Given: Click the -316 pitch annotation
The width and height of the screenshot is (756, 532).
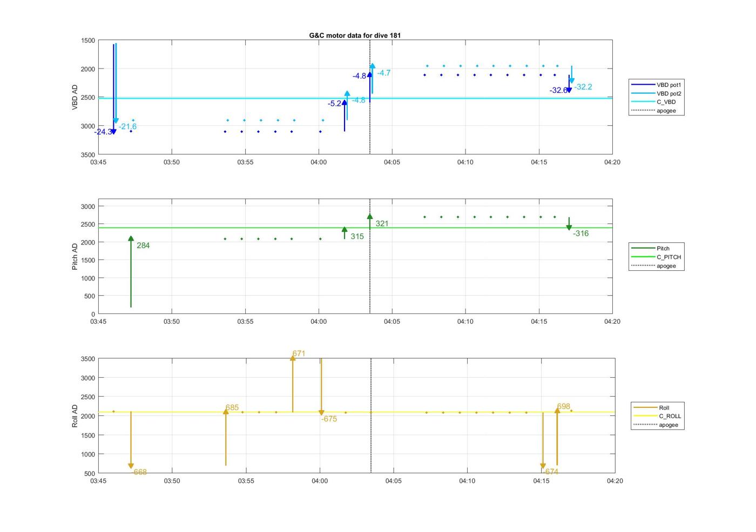Looking at the screenshot, I should tap(581, 234).
